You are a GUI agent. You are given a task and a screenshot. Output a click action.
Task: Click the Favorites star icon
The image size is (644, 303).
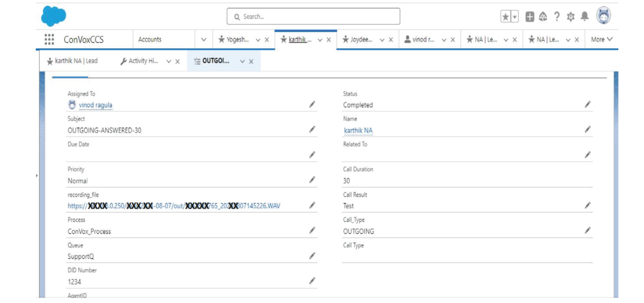[506, 17]
